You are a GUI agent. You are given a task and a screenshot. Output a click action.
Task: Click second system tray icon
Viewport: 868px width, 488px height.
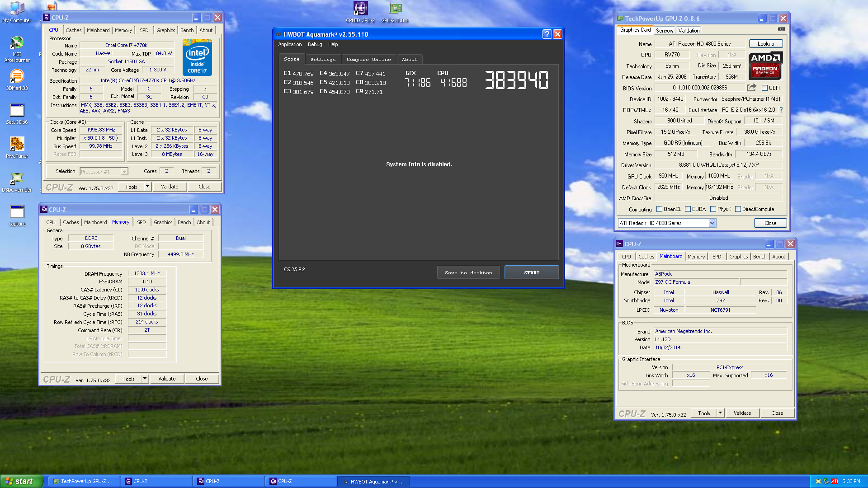[x=826, y=481]
